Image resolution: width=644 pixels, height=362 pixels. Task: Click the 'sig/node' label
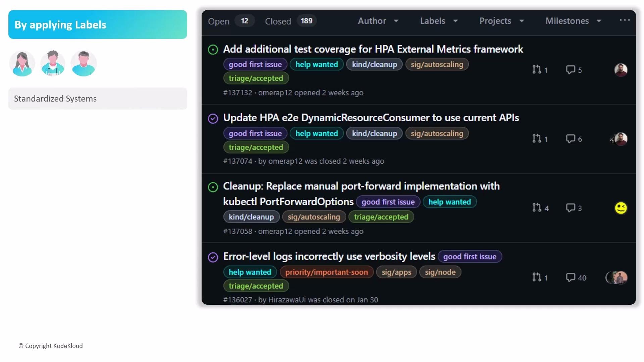(440, 272)
